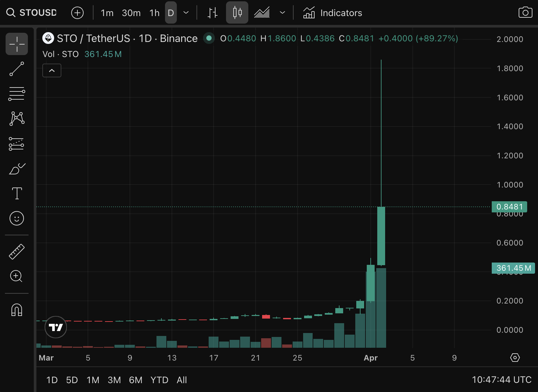The image size is (538, 392).
Task: Select the text annotation tool
Action: (16, 193)
